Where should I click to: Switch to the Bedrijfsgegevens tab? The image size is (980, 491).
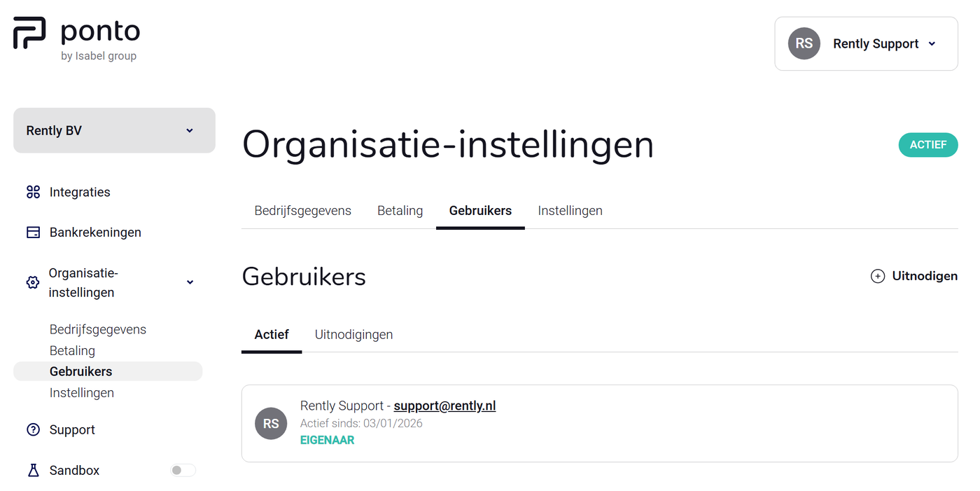coord(302,211)
